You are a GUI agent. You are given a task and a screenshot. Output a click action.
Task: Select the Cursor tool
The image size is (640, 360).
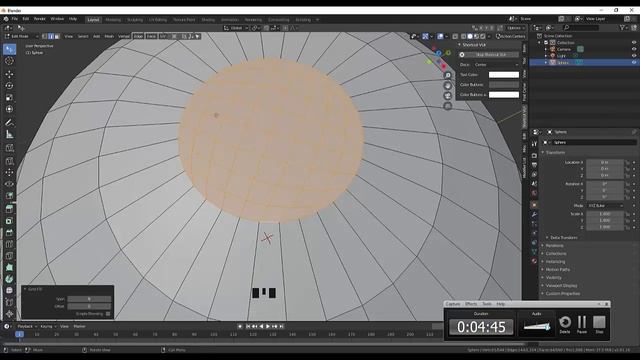pos(9,61)
